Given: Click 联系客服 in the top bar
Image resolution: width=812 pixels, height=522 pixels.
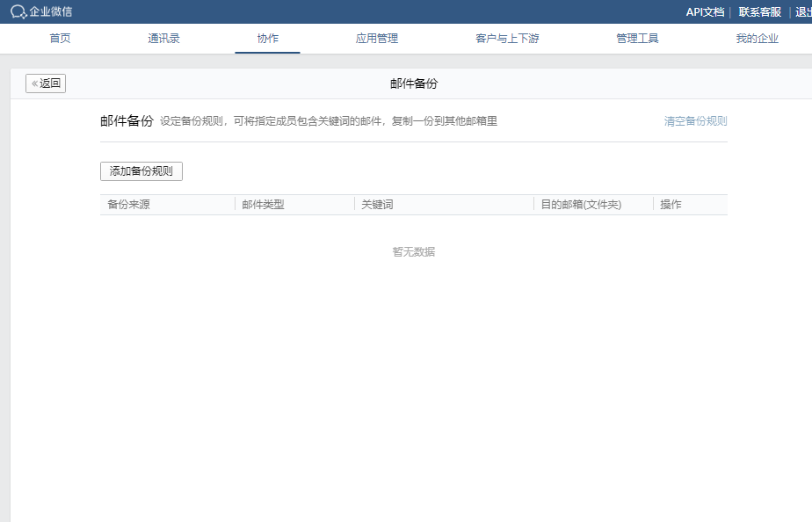Looking at the screenshot, I should [x=759, y=12].
